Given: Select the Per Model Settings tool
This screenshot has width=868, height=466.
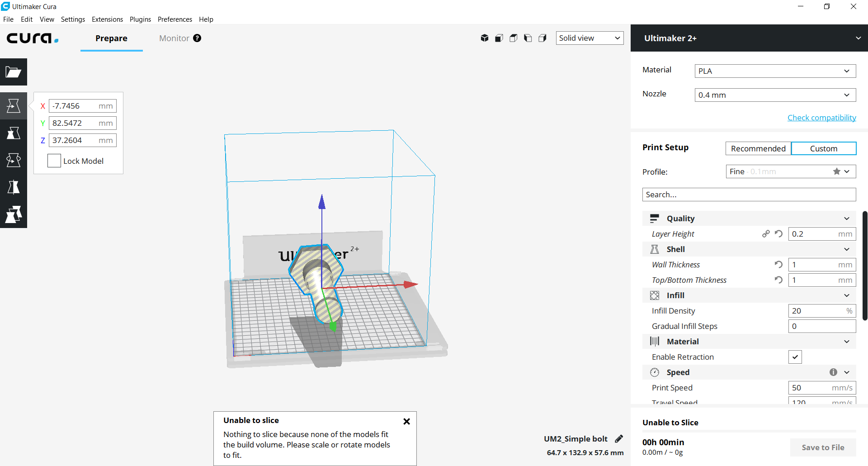Looking at the screenshot, I should 14,214.
